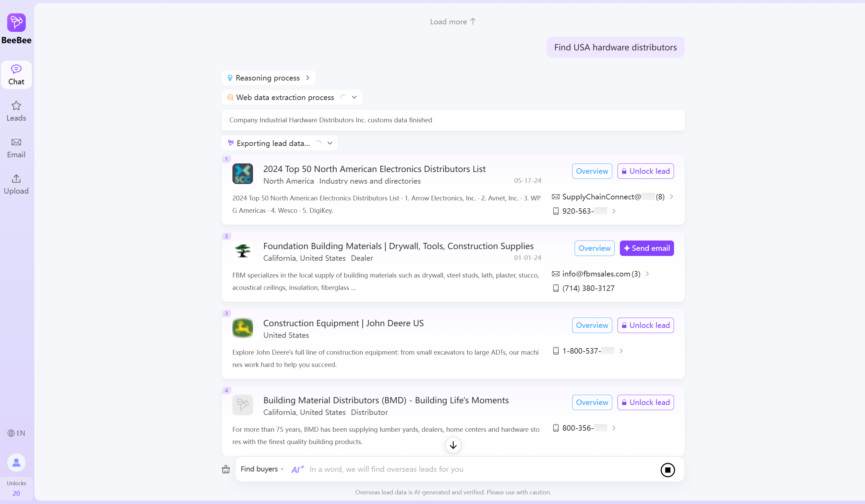
Task: Expand the 800-356 phone number arrow
Action: point(614,428)
